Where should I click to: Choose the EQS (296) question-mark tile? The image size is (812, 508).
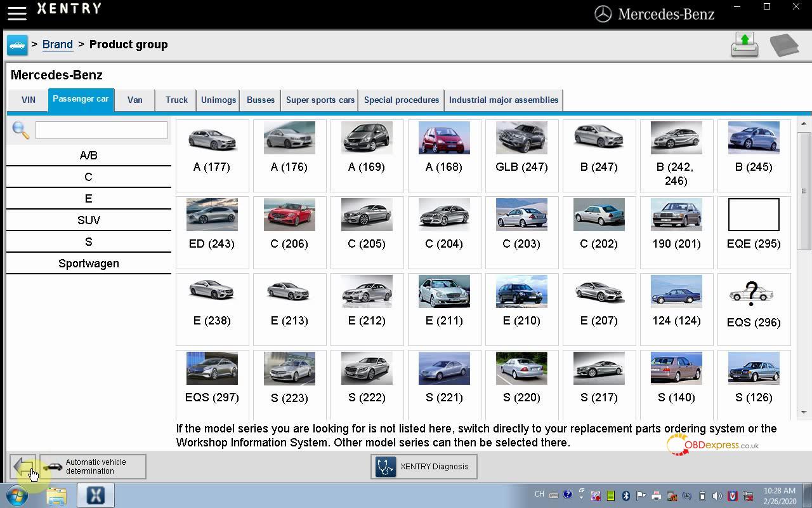click(x=754, y=309)
